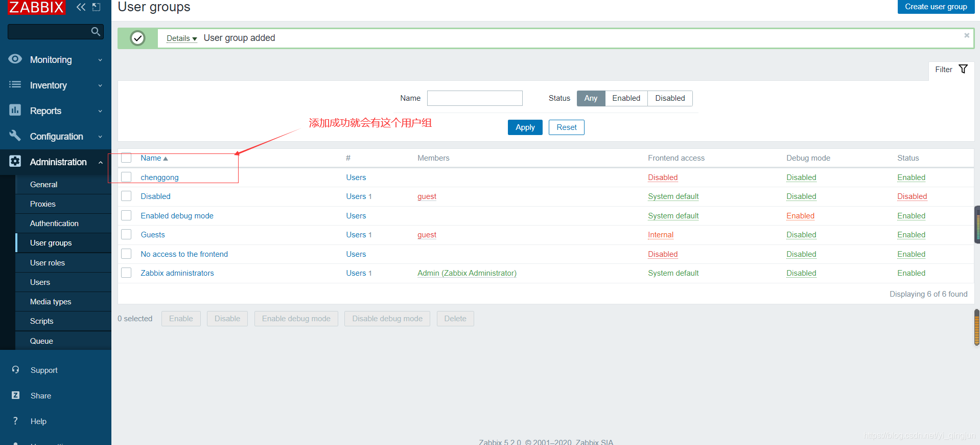
Task: Expand the Inventory menu chevron
Action: 100,85
